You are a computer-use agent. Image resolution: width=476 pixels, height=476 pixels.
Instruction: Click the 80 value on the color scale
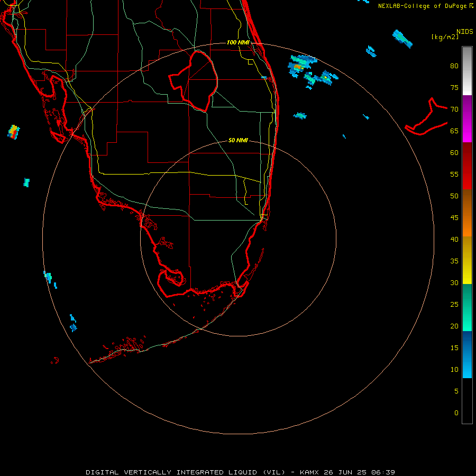[454, 66]
